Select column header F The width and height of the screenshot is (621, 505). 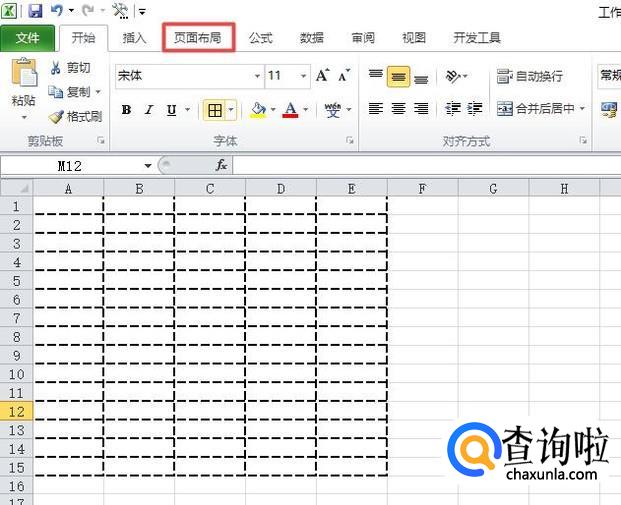pos(423,189)
